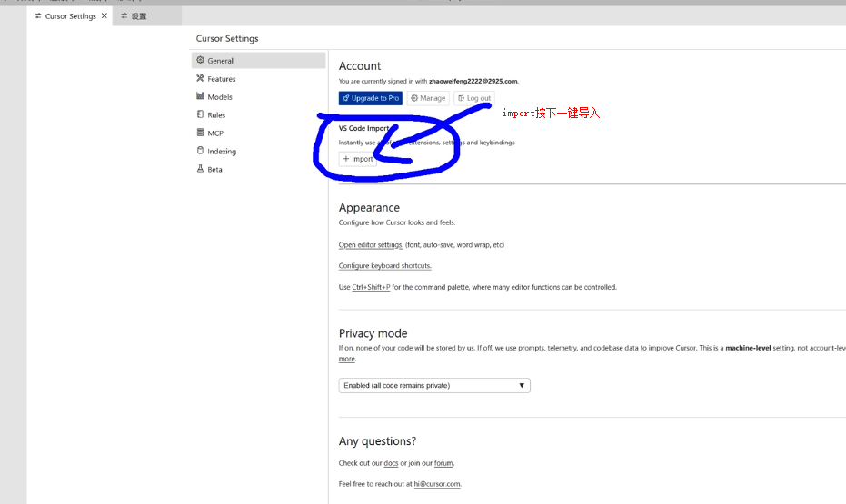Click the Privacy mode heading
Image resolution: width=846 pixels, height=504 pixels.
point(373,333)
